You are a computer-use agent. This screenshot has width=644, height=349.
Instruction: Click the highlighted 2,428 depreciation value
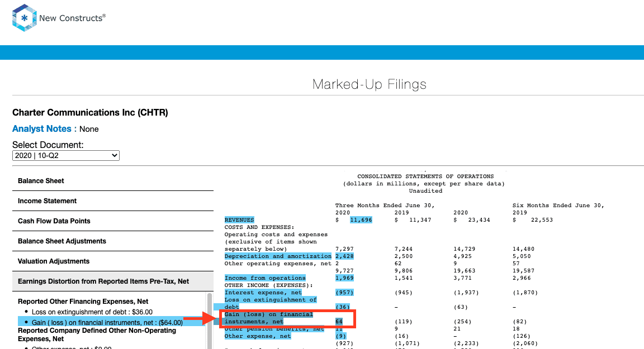[x=344, y=256]
